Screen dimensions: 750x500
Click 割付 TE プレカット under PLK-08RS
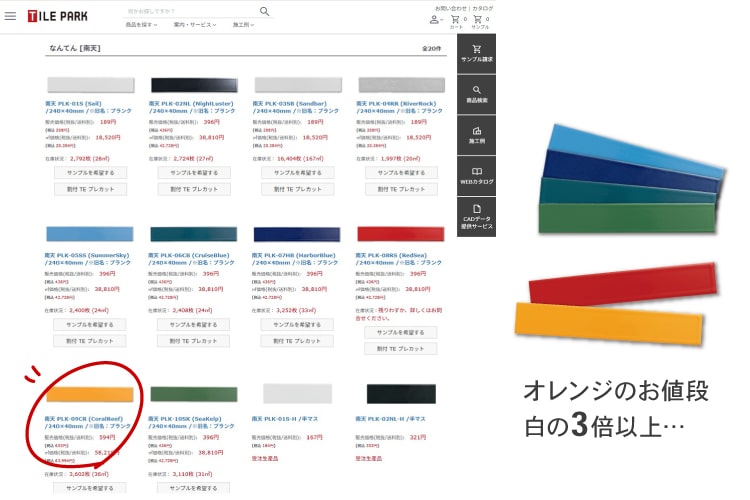400,349
